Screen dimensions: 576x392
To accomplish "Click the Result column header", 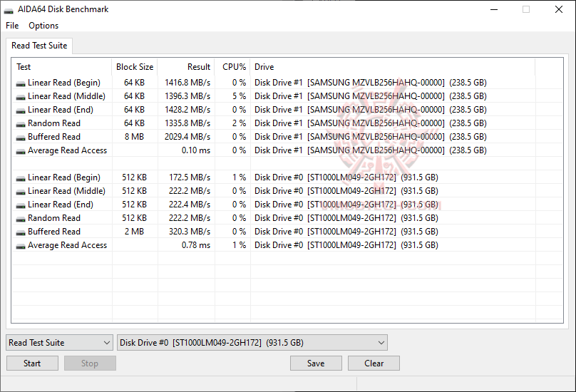I will pos(186,67).
